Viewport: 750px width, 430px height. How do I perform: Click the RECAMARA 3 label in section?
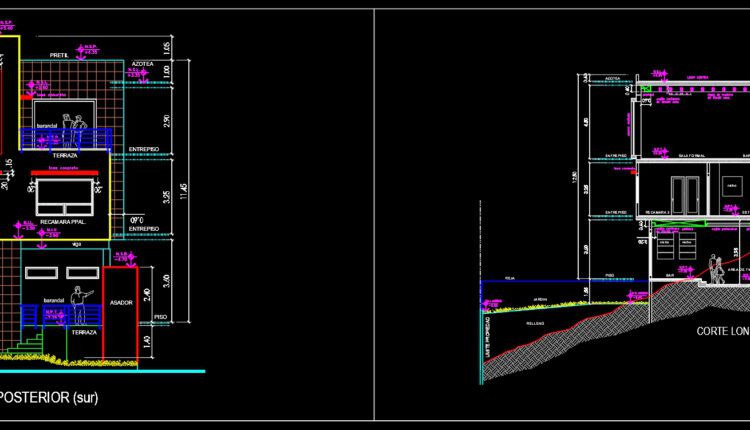click(657, 212)
